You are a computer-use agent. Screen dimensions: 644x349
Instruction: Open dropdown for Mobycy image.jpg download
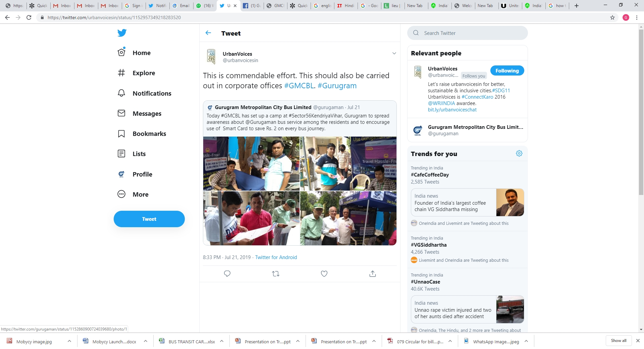click(x=69, y=341)
